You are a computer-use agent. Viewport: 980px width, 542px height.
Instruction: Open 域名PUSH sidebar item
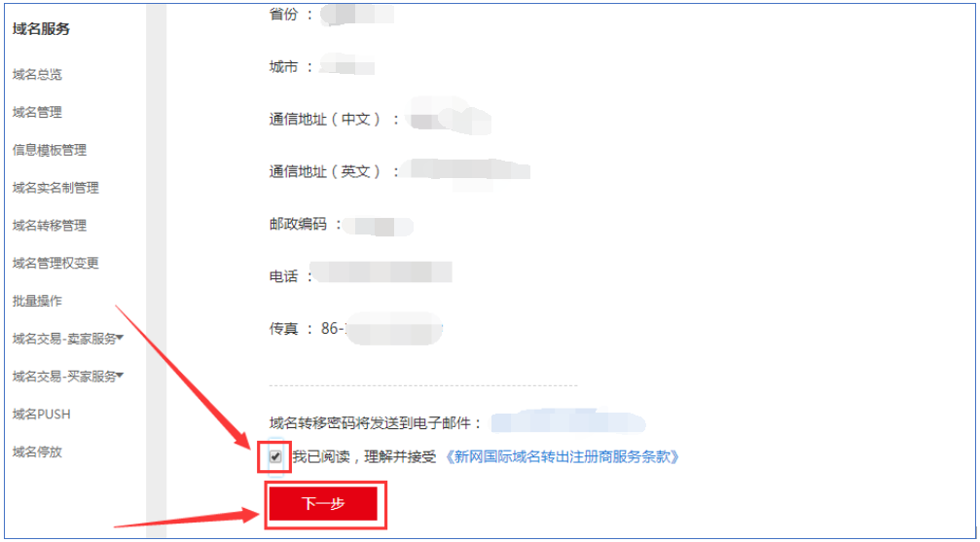pos(41,415)
